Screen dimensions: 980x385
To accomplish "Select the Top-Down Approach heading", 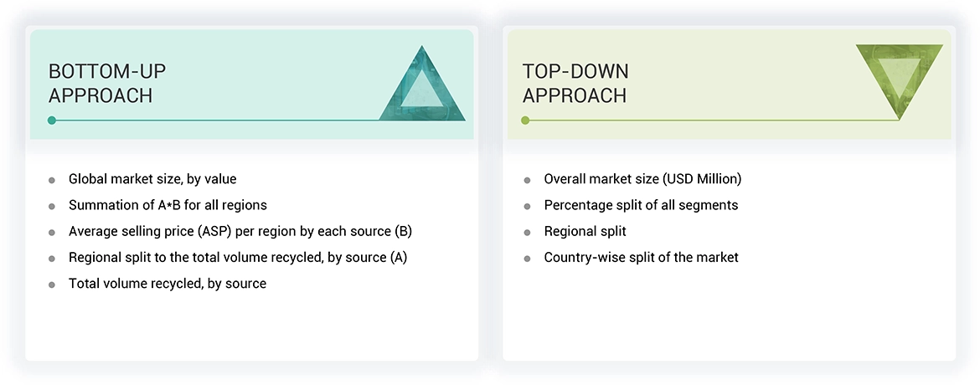I will pos(575,83).
